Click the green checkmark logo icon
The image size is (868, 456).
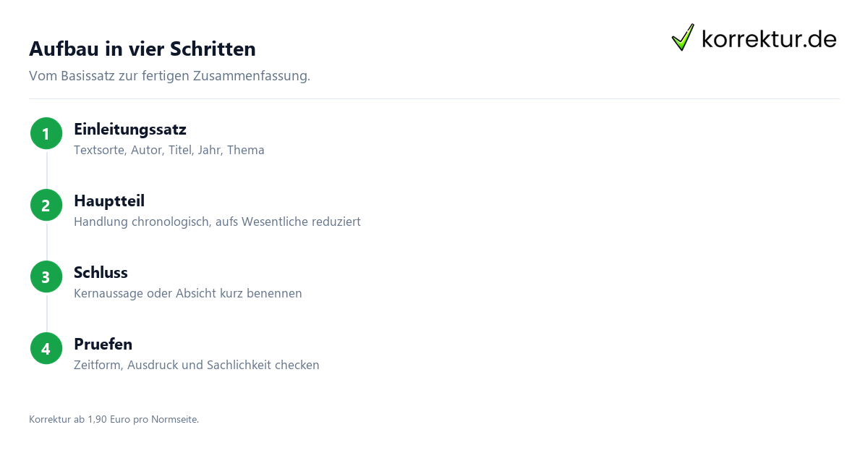[683, 37]
